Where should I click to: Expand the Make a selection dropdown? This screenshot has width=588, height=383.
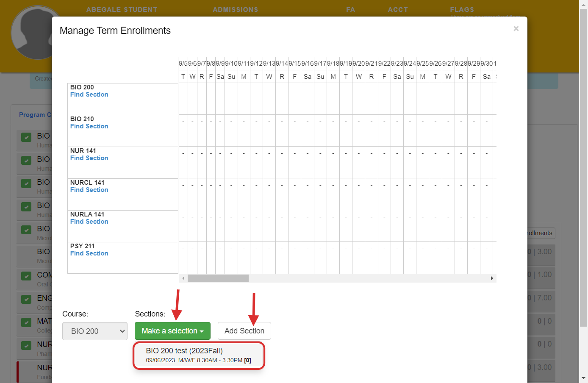pyautogui.click(x=172, y=331)
